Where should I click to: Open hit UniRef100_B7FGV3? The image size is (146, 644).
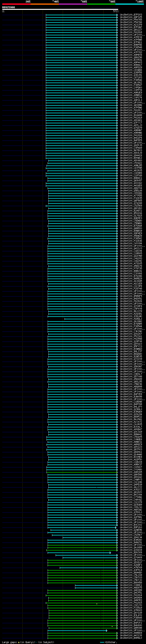131,15
